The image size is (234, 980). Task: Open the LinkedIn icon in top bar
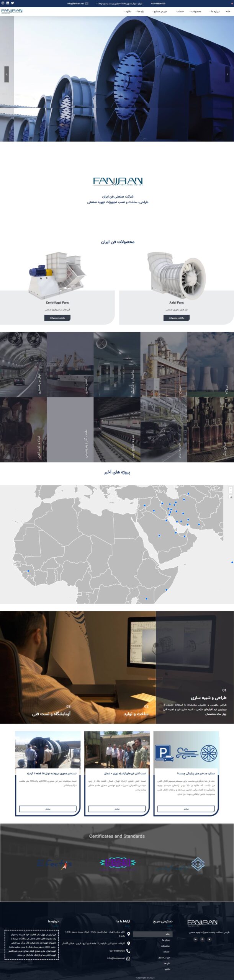pyautogui.click(x=8, y=3)
